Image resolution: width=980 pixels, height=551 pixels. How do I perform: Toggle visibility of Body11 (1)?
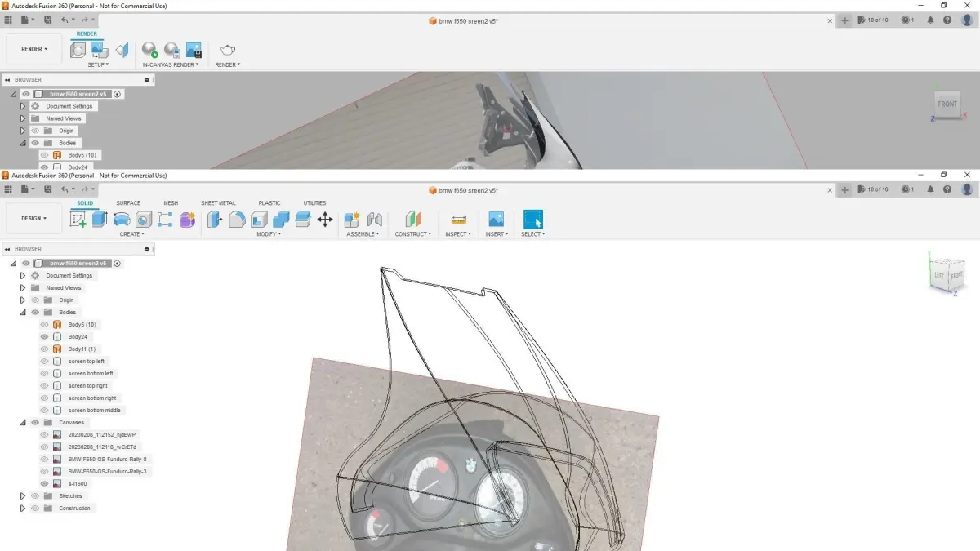click(x=45, y=349)
